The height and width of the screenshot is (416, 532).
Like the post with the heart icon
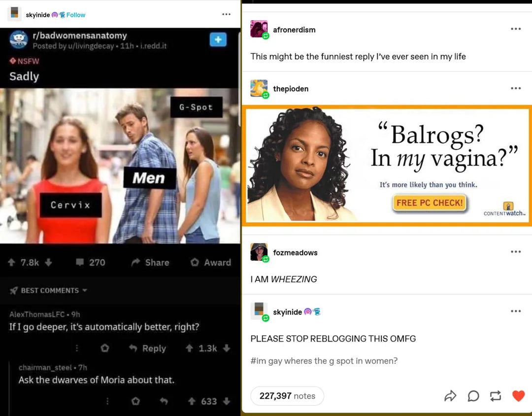(518, 396)
